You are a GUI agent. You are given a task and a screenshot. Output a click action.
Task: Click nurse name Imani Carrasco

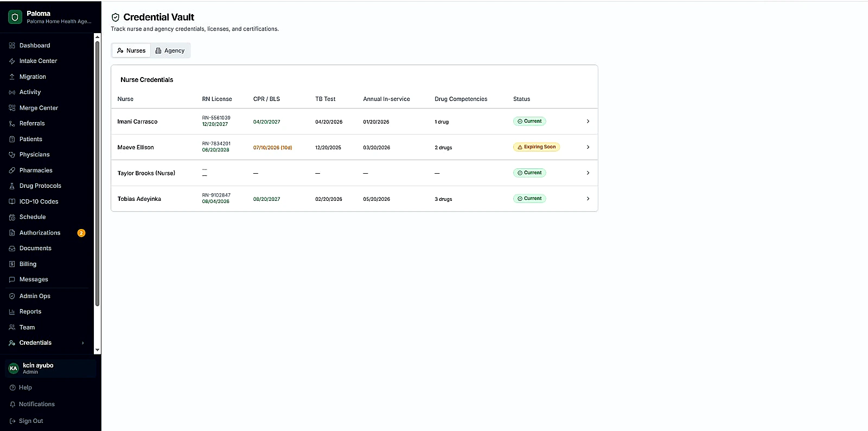point(137,122)
